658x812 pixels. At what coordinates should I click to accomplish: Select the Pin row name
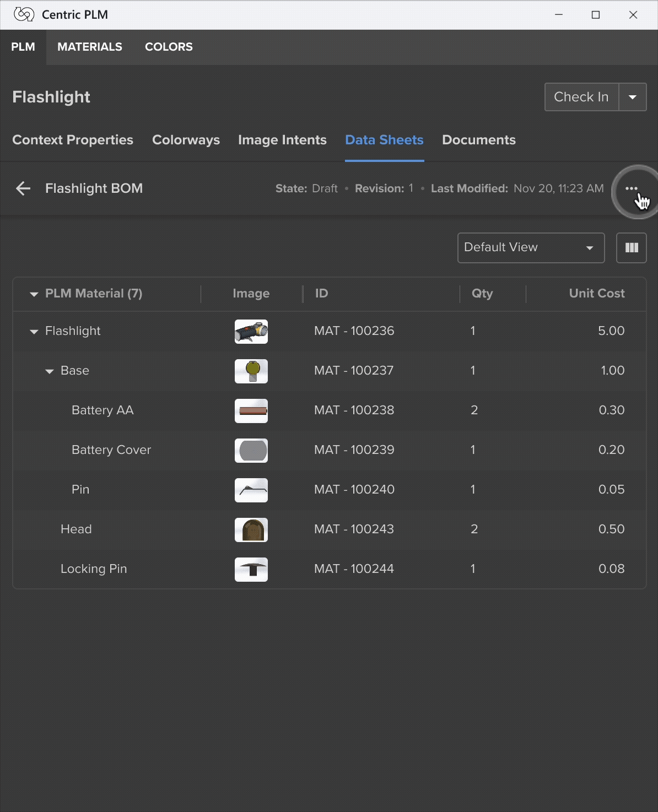tap(80, 490)
